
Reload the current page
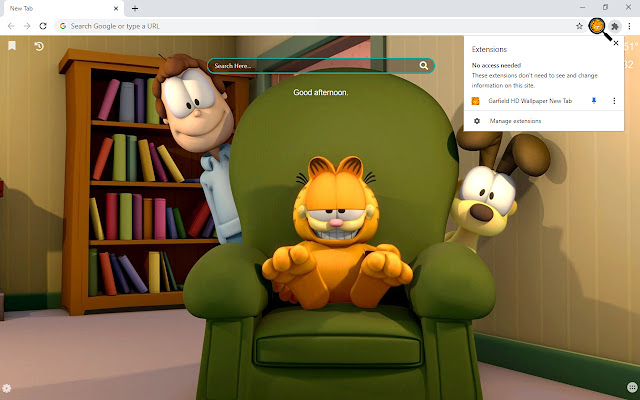tap(43, 26)
